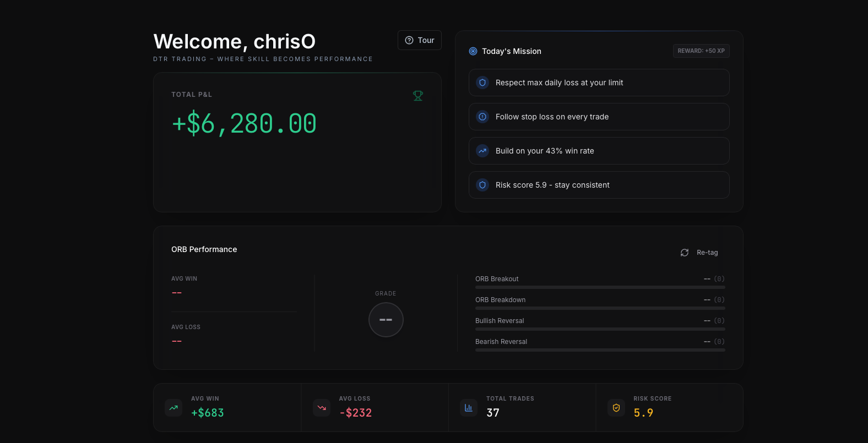868x443 pixels.
Task: Click shield icon beside Respect max daily loss
Action: [x=482, y=83]
